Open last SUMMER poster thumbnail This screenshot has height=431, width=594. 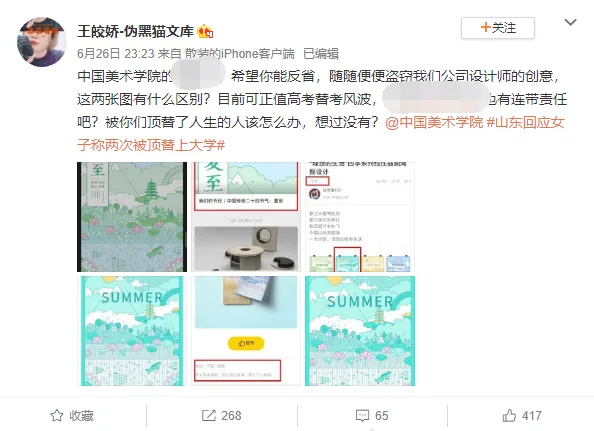[360, 331]
